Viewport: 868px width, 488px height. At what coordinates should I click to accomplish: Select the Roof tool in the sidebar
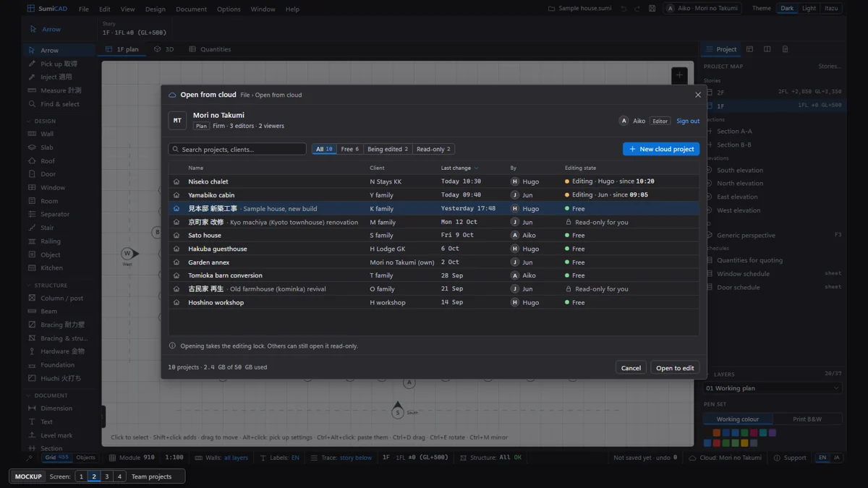58,161
